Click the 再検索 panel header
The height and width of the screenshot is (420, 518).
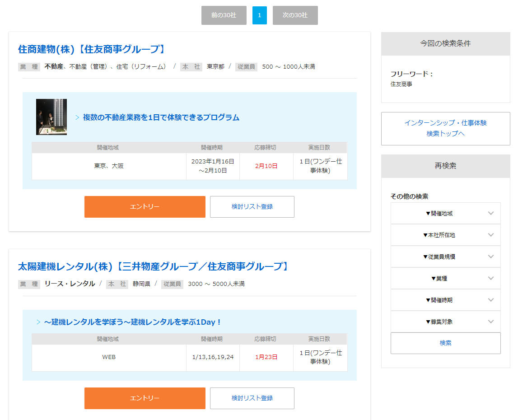pos(445,166)
